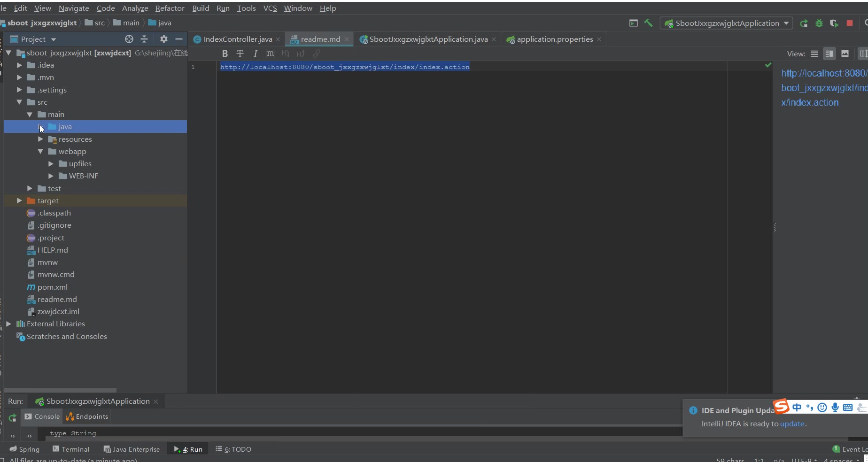This screenshot has width=868, height=462.
Task: Click the Project tree horizontal scrollbar
Action: (x=60, y=390)
